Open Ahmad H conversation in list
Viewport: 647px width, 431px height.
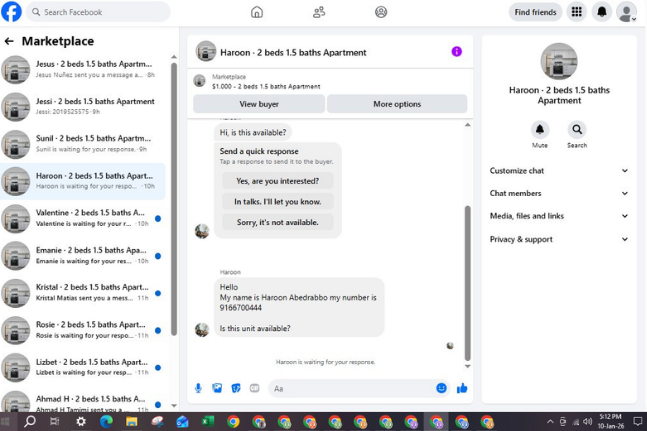(83, 401)
